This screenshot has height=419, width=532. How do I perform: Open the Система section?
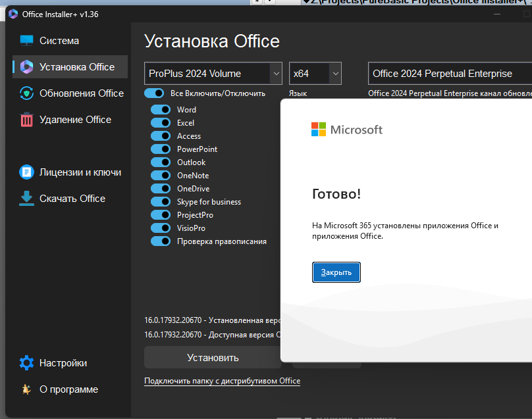70,41
